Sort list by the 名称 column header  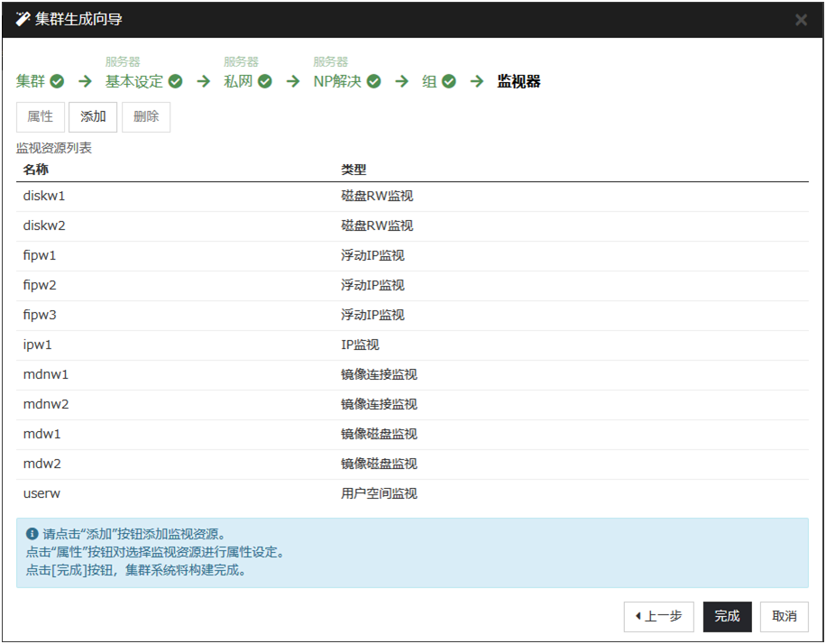tap(36, 170)
